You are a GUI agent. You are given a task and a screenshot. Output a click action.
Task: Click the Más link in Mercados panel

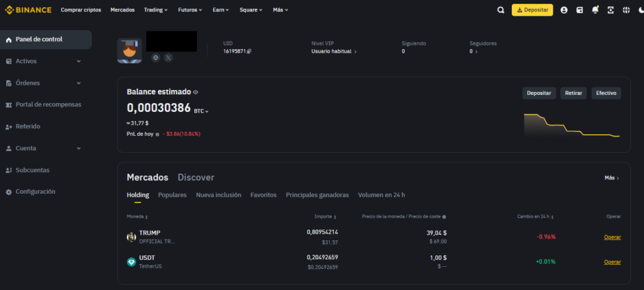coord(612,178)
